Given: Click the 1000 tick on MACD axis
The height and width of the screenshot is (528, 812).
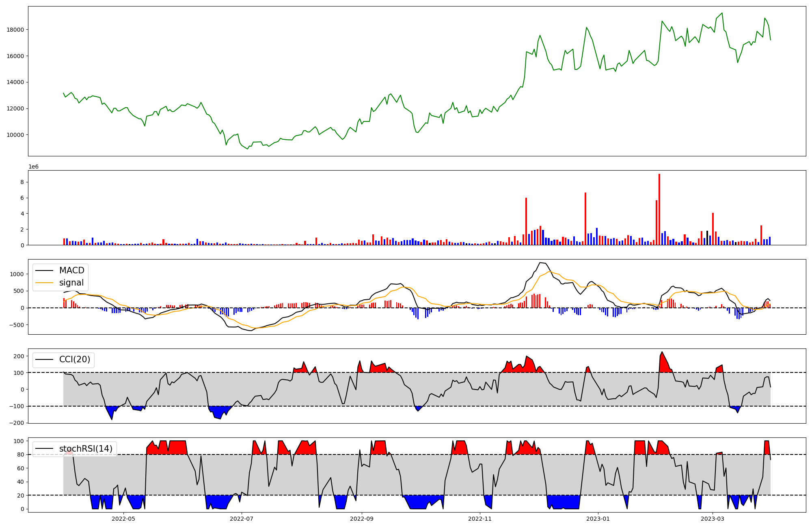Looking at the screenshot, I should tap(17, 274).
